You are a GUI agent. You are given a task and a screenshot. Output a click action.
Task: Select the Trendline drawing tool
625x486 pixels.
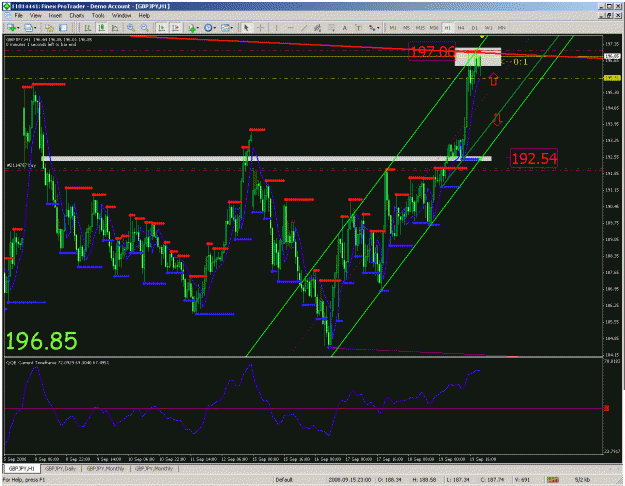[304, 28]
